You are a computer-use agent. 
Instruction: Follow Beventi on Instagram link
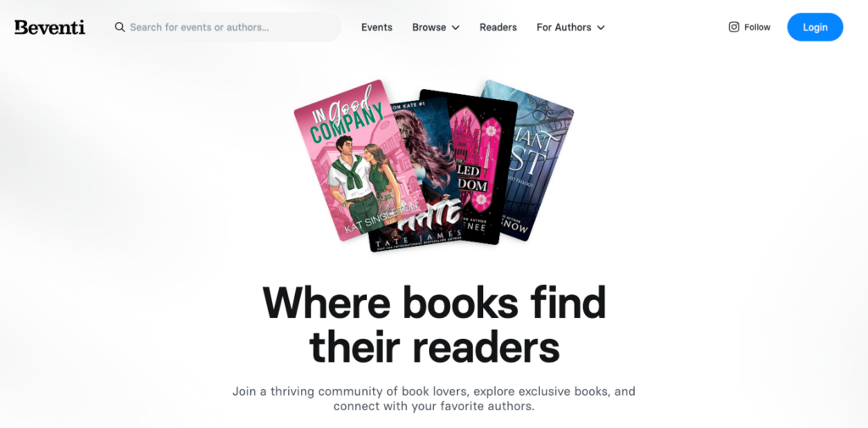[749, 27]
